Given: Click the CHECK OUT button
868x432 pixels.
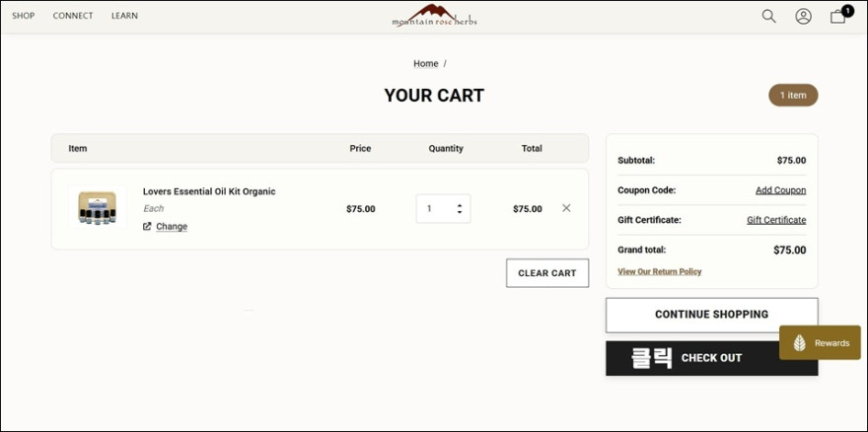Looking at the screenshot, I should pyautogui.click(x=712, y=358).
